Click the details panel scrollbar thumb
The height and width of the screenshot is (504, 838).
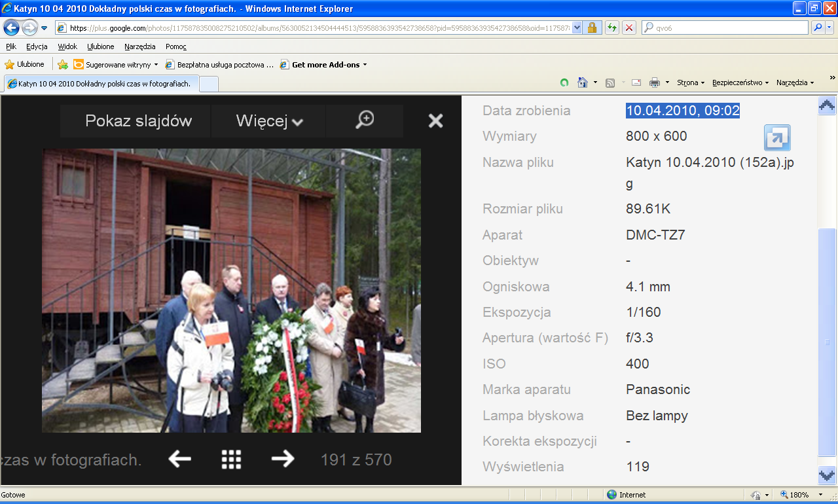pyautogui.click(x=827, y=342)
